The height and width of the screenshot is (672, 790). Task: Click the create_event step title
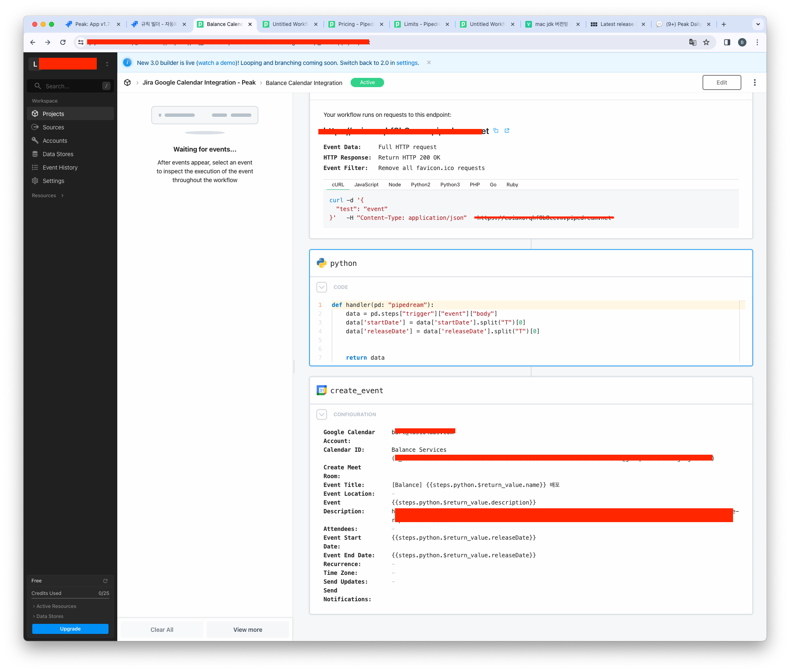[x=356, y=390]
